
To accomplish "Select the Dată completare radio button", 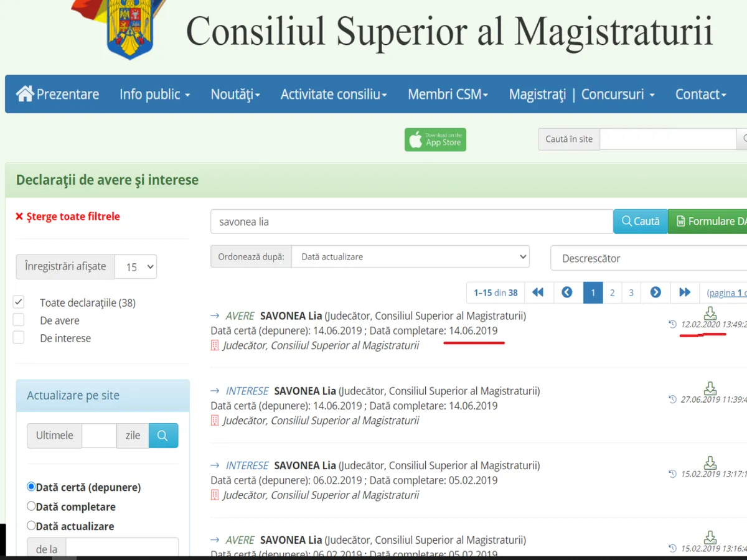I will pos(31,506).
